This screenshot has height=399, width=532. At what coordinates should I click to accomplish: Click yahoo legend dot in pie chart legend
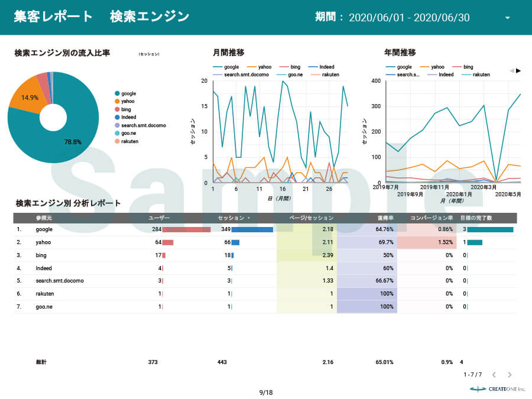click(x=117, y=102)
